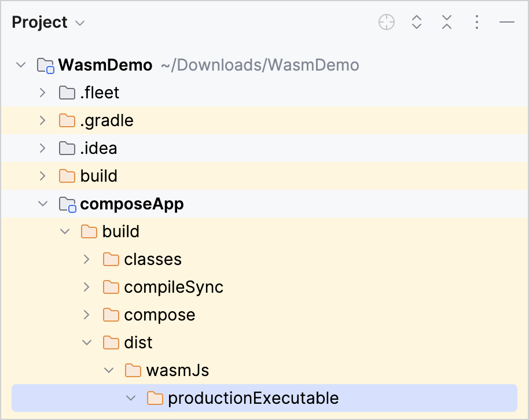The width and height of the screenshot is (529, 420).
Task: Select the .gradle label
Action: point(106,121)
